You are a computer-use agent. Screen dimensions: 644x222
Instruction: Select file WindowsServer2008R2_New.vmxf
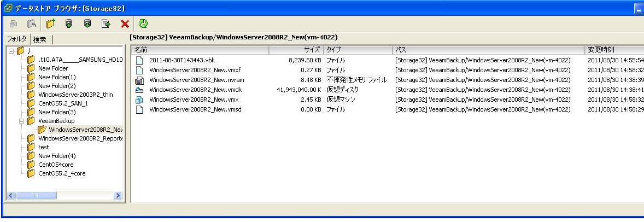pyautogui.click(x=195, y=70)
